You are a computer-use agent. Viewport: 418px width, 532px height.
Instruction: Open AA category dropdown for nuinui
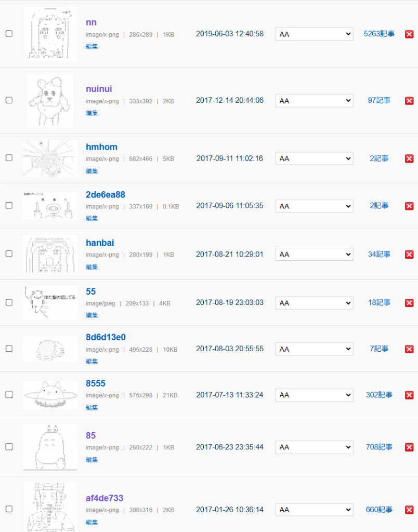[314, 101]
